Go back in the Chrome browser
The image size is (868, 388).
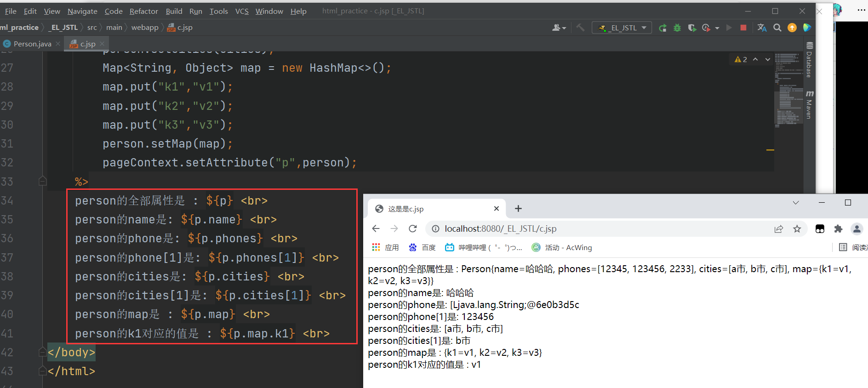point(376,228)
